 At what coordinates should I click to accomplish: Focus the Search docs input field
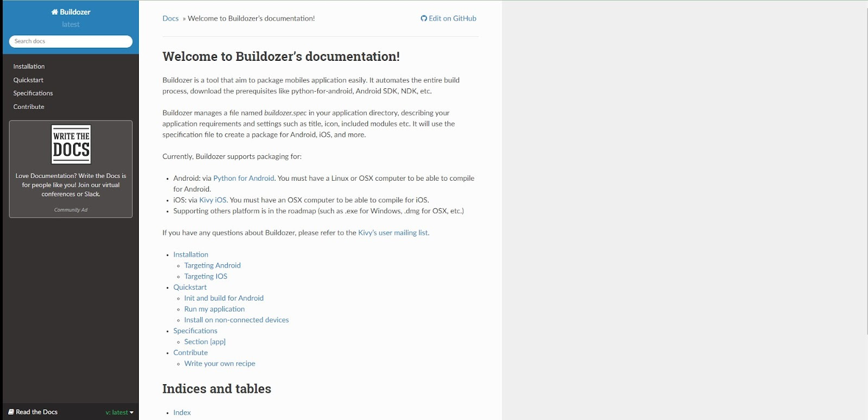[x=71, y=41]
